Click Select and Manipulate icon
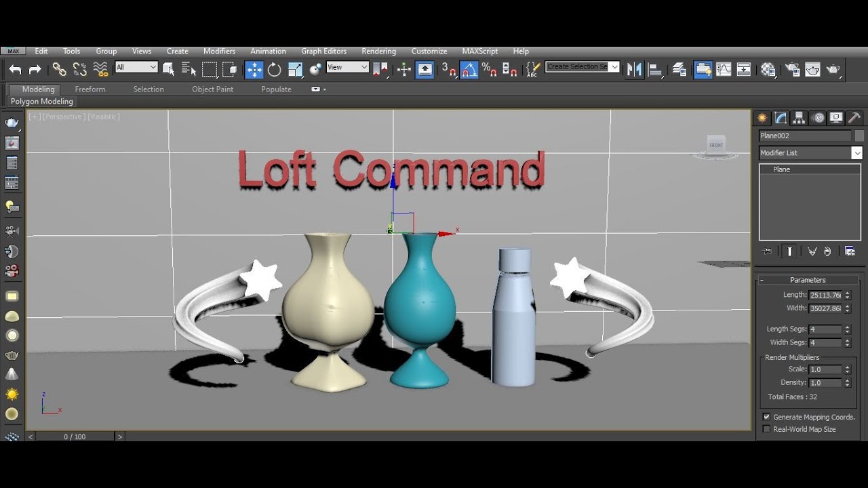The height and width of the screenshot is (488, 868). tap(404, 69)
